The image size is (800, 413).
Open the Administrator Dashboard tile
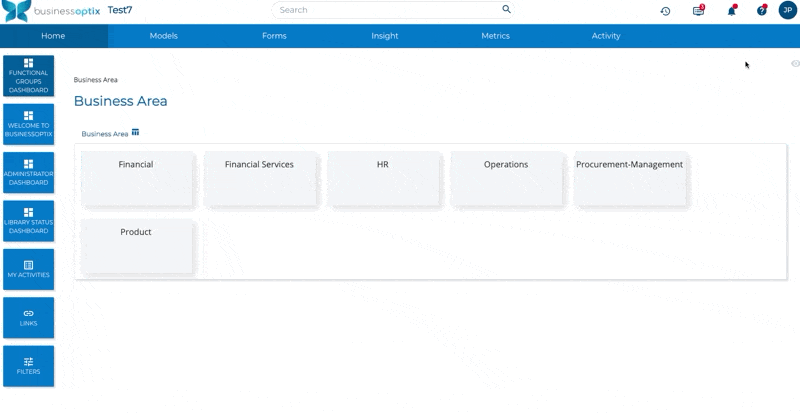[28, 172]
